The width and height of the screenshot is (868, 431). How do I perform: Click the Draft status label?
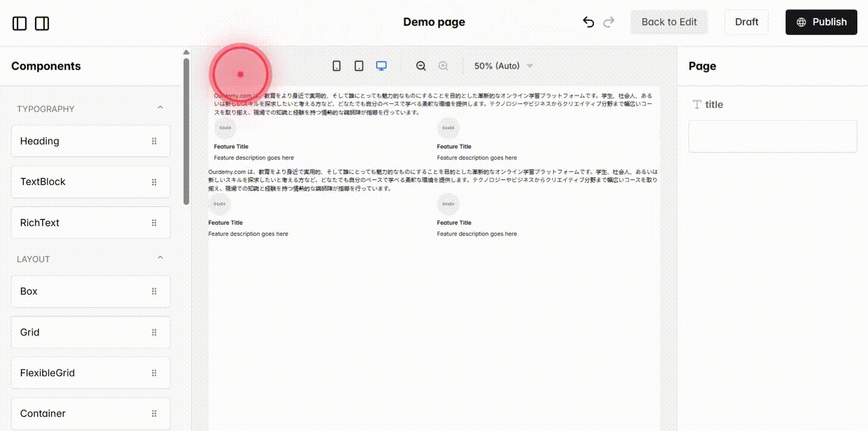(746, 22)
